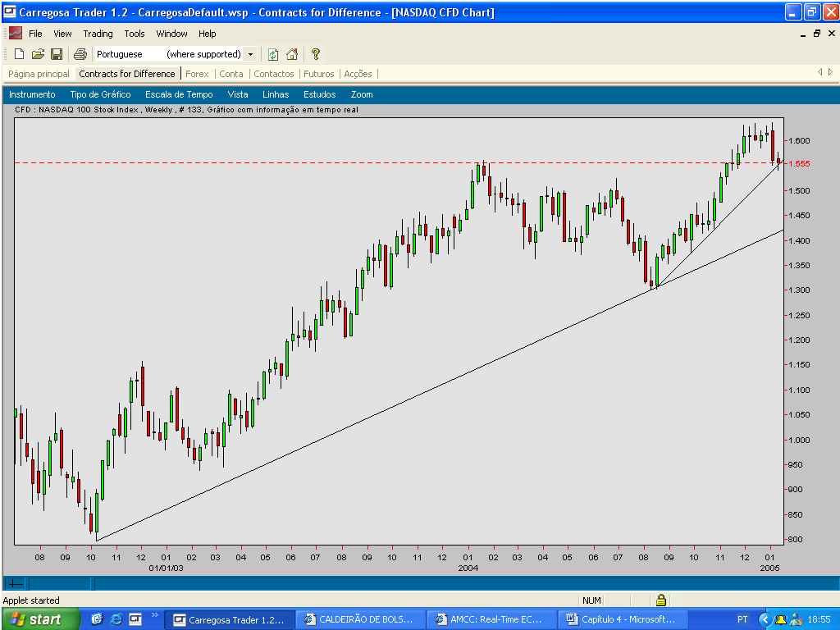Refresh the trading page
840x630 pixels.
273,53
